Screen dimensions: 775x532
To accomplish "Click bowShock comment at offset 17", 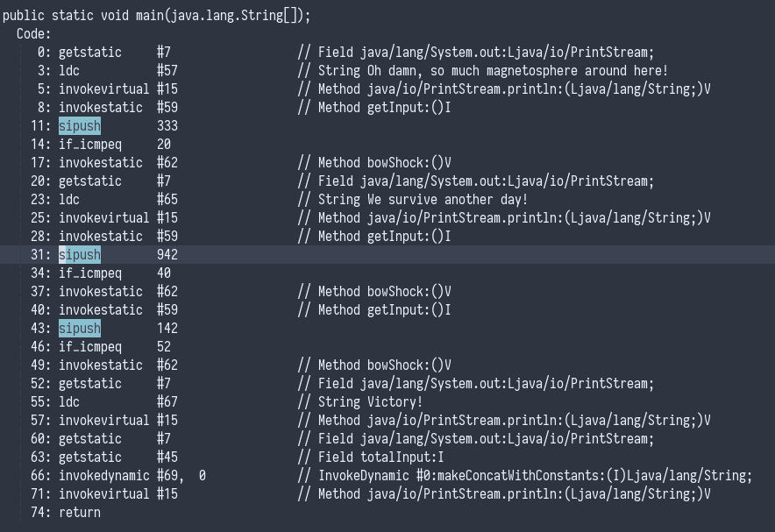I will click(x=375, y=162).
